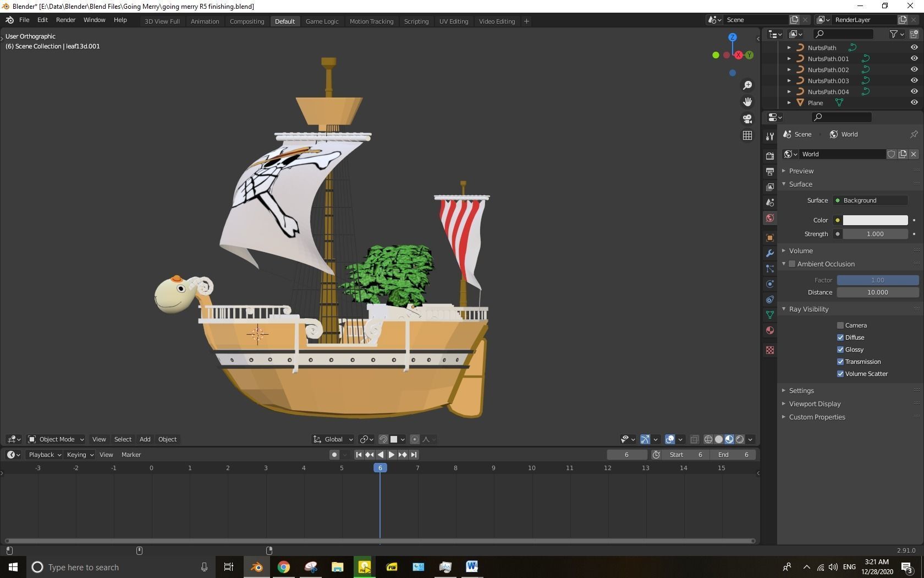Open the Scene properties tab
The height and width of the screenshot is (578, 924).
770,203
